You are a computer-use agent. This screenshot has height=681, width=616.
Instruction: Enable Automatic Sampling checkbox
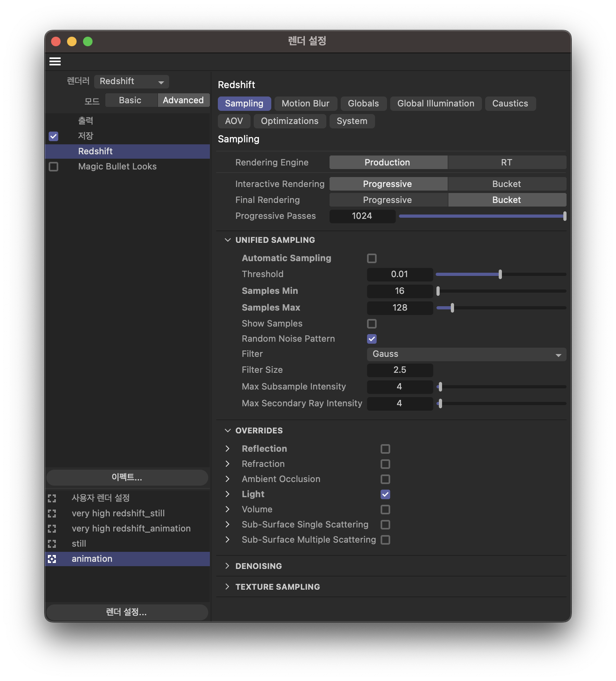pos(372,258)
